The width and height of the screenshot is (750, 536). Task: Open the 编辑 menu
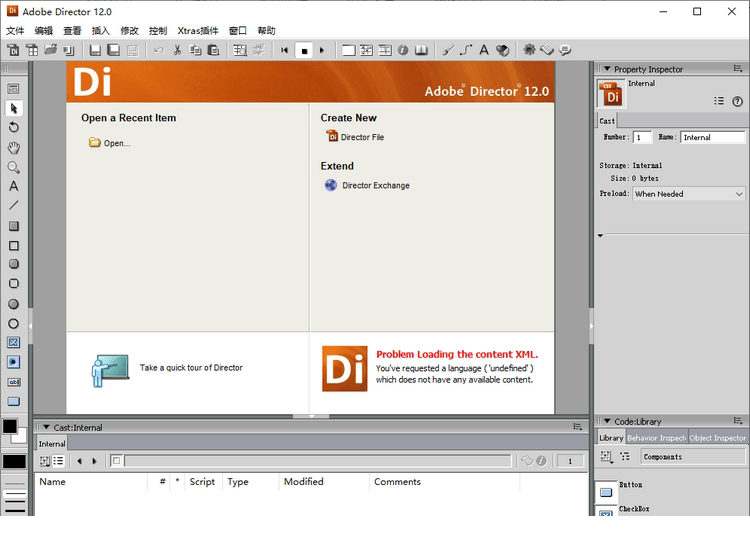[44, 31]
